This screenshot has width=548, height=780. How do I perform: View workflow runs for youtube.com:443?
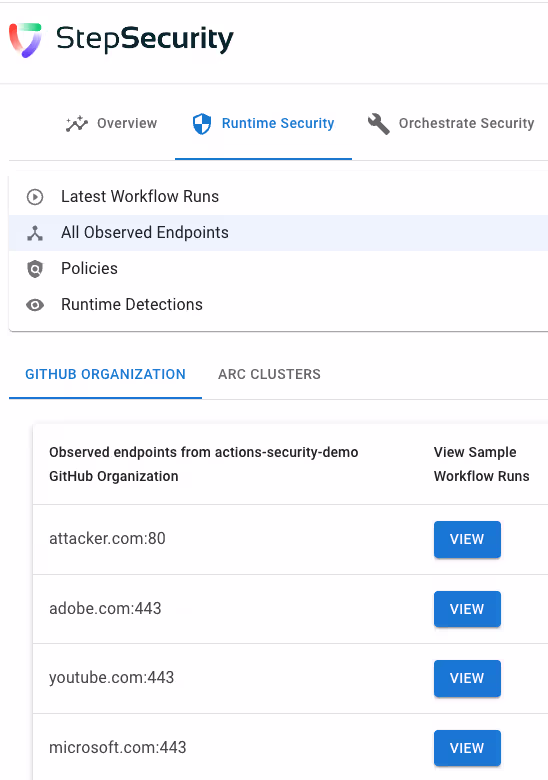pos(467,678)
